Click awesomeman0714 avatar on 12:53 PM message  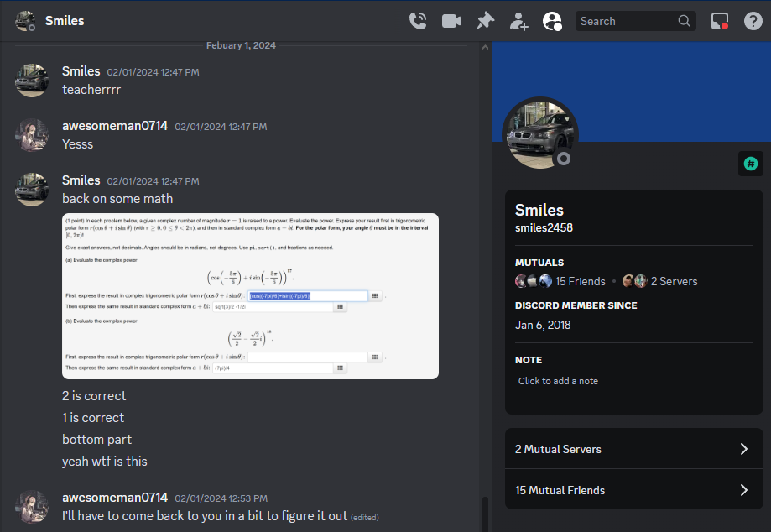tap(32, 507)
